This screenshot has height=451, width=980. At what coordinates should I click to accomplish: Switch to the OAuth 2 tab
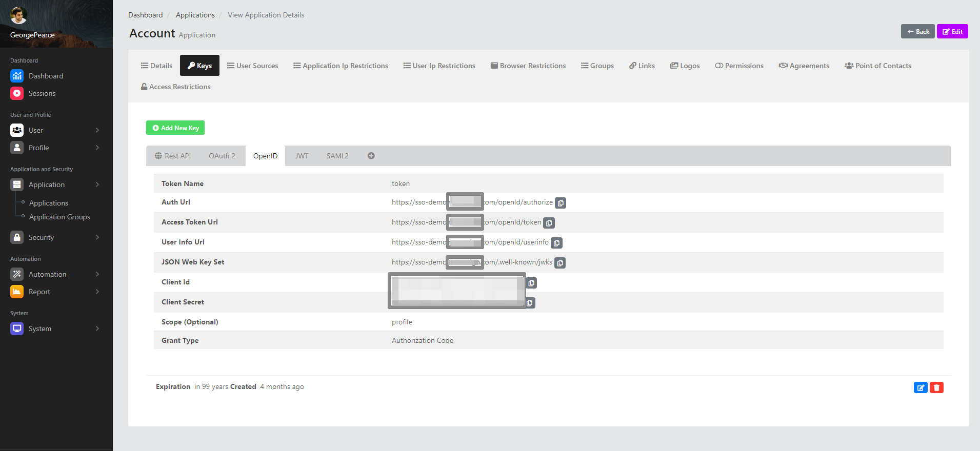pyautogui.click(x=222, y=156)
